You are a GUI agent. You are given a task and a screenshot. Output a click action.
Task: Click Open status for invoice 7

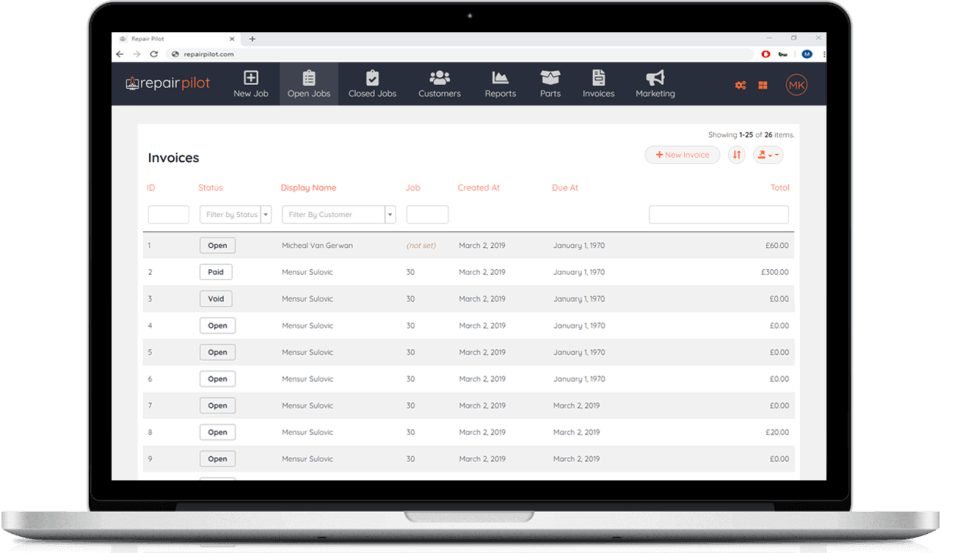pyautogui.click(x=217, y=405)
